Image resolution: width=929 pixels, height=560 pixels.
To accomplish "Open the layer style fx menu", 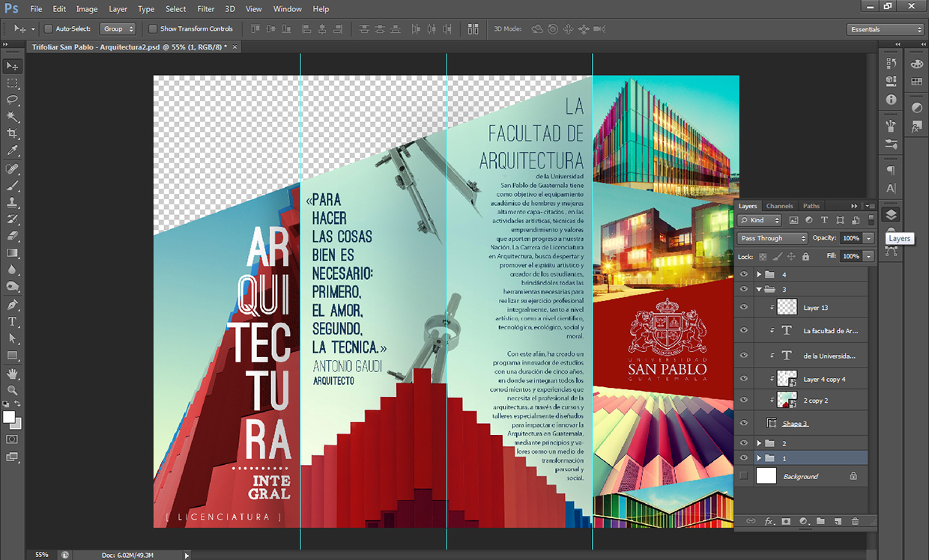I will (769, 521).
